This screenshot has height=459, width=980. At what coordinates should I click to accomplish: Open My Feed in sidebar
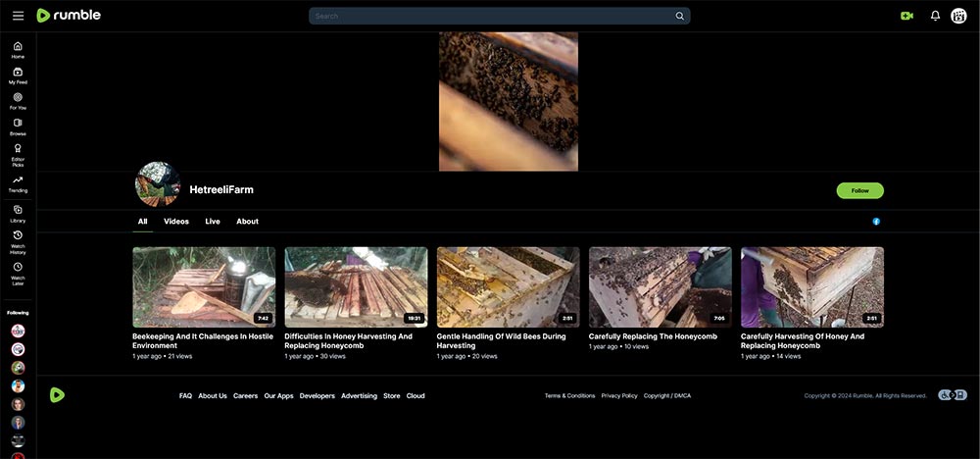click(x=18, y=76)
